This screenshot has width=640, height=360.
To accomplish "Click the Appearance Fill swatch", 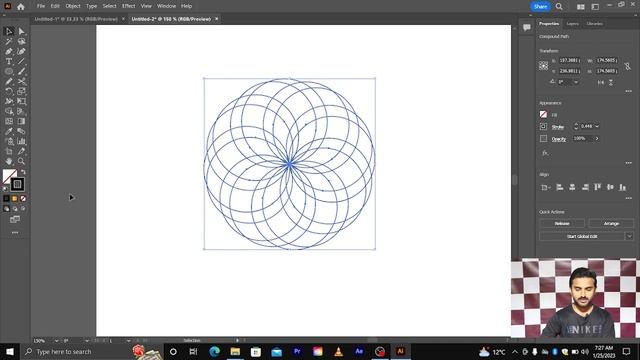I will 543,115.
